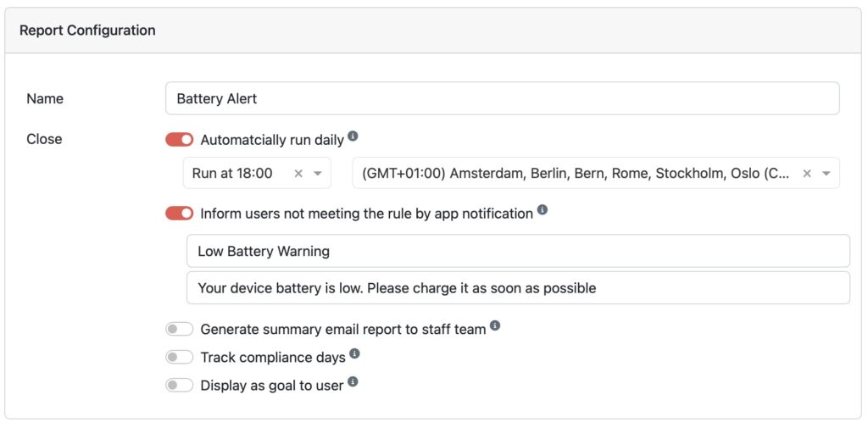Enable Generate summary email report toggle
The image size is (868, 428).
click(x=180, y=329)
